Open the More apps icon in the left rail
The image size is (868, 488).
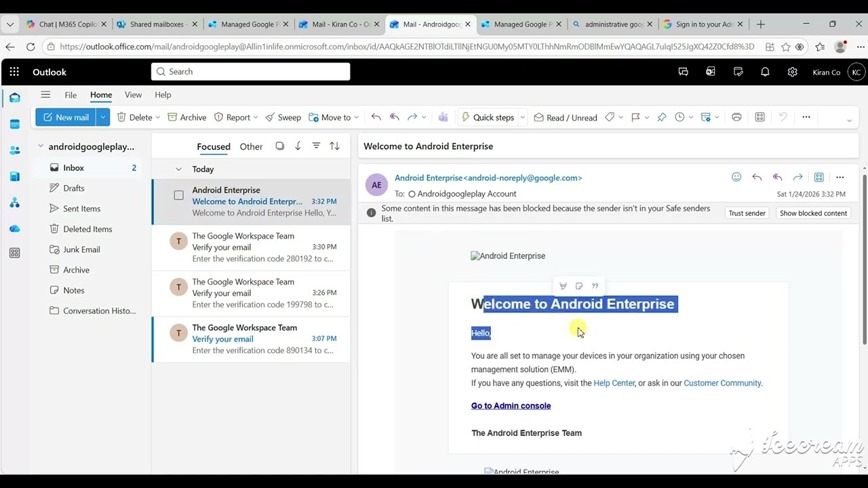(x=15, y=253)
